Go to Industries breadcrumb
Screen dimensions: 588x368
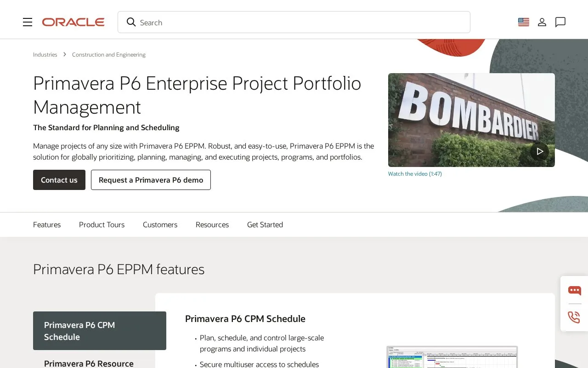point(45,54)
